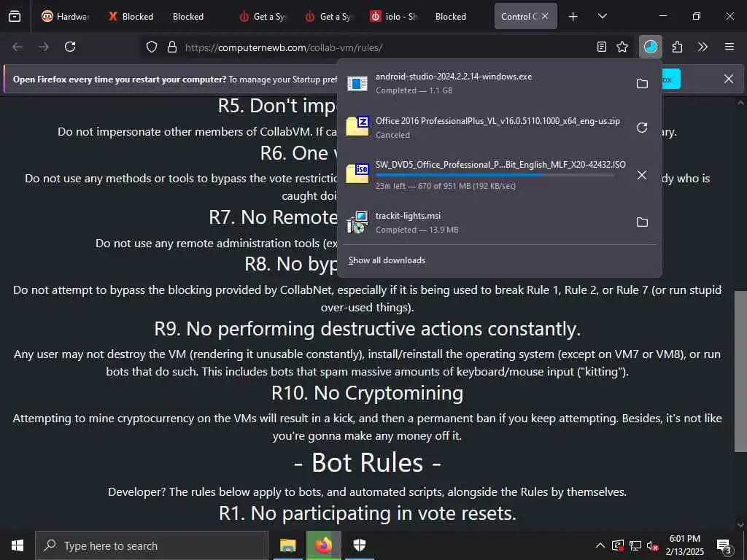Open the taskbar clock and date
Viewport: 747px width, 560px height.
(x=684, y=545)
